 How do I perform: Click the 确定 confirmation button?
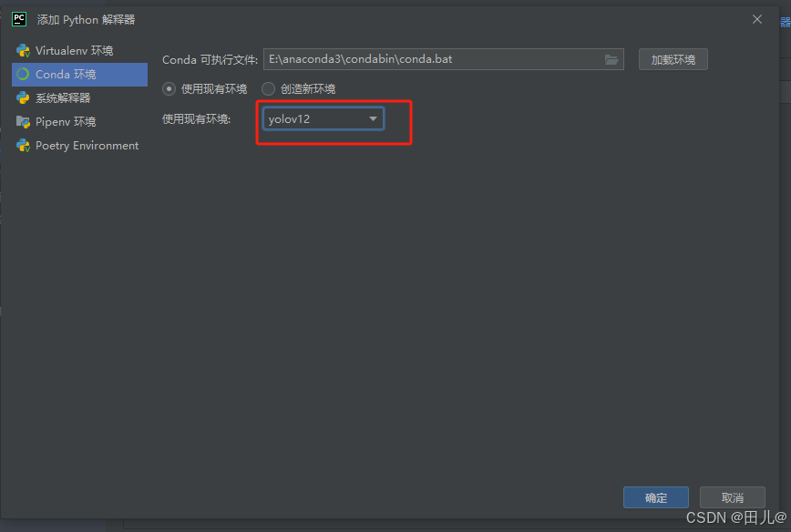655,497
